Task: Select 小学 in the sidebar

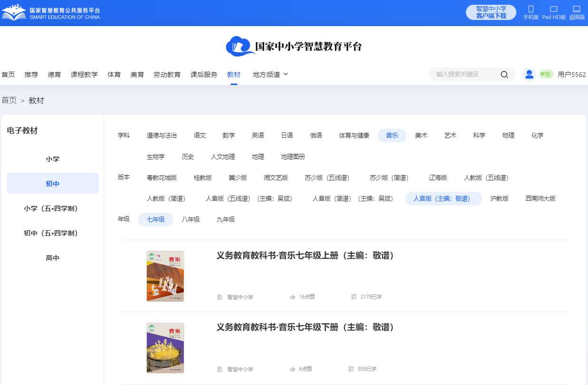Action: pos(53,159)
